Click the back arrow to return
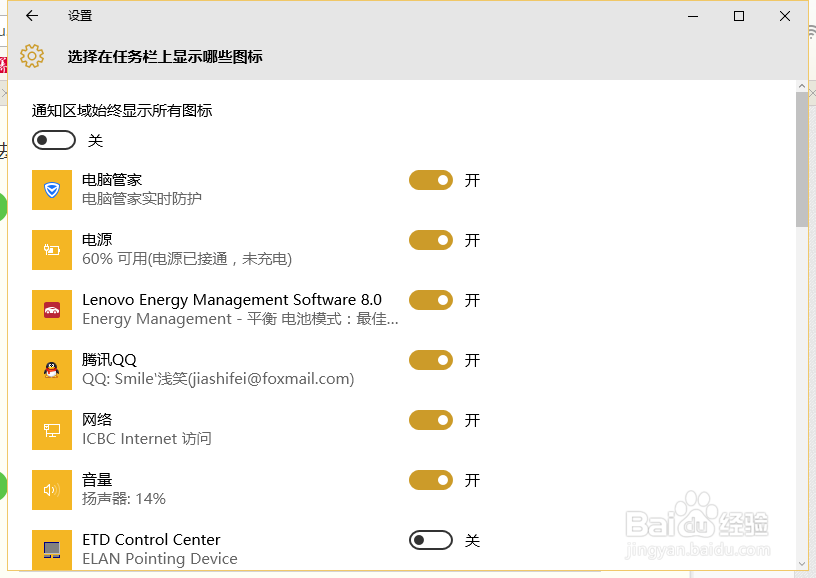This screenshot has width=816, height=578. pos(30,16)
